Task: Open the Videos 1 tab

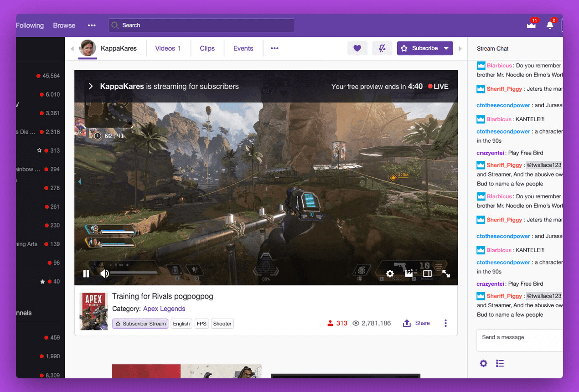Action: point(168,48)
